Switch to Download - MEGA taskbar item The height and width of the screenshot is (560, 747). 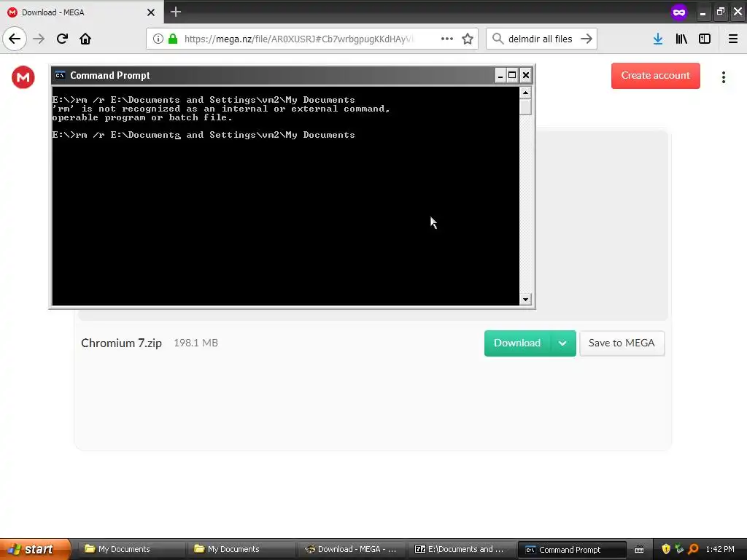pyautogui.click(x=352, y=549)
